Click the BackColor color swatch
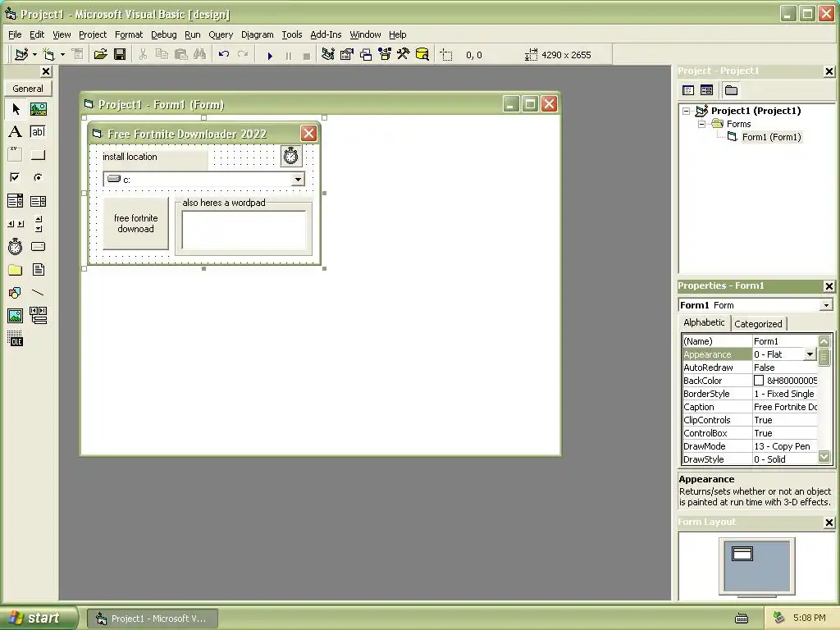Image resolution: width=840 pixels, height=630 pixels. point(759,381)
